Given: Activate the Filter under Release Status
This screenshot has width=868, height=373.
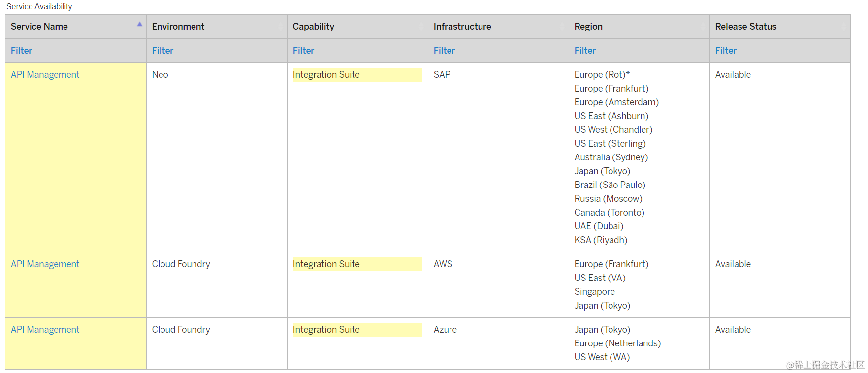Looking at the screenshot, I should coord(726,51).
